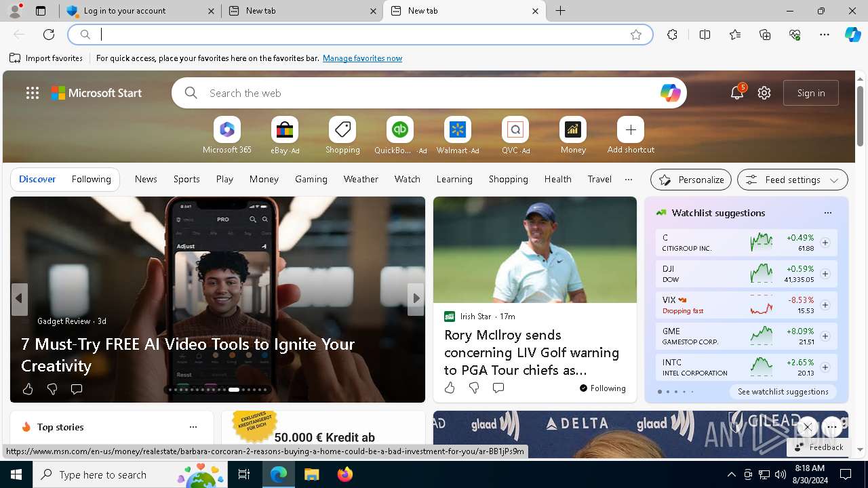Open Watchlist suggestions options menu
The width and height of the screenshot is (868, 488).
828,213
